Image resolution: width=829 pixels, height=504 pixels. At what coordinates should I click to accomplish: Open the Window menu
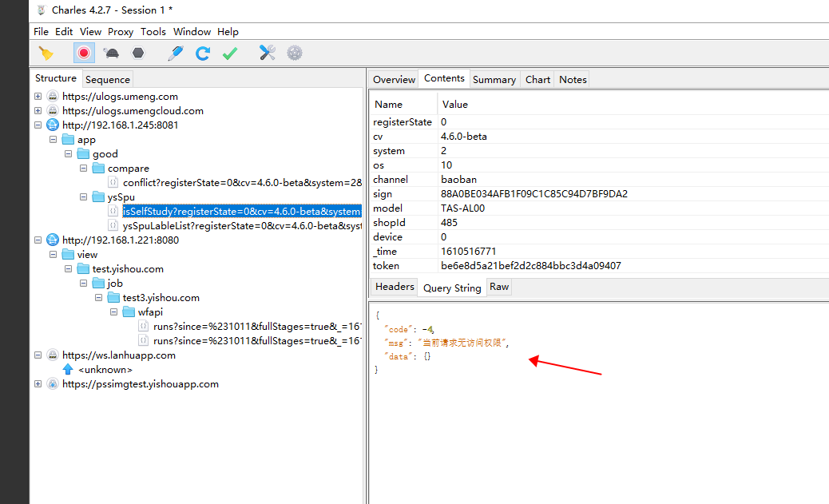coord(192,32)
